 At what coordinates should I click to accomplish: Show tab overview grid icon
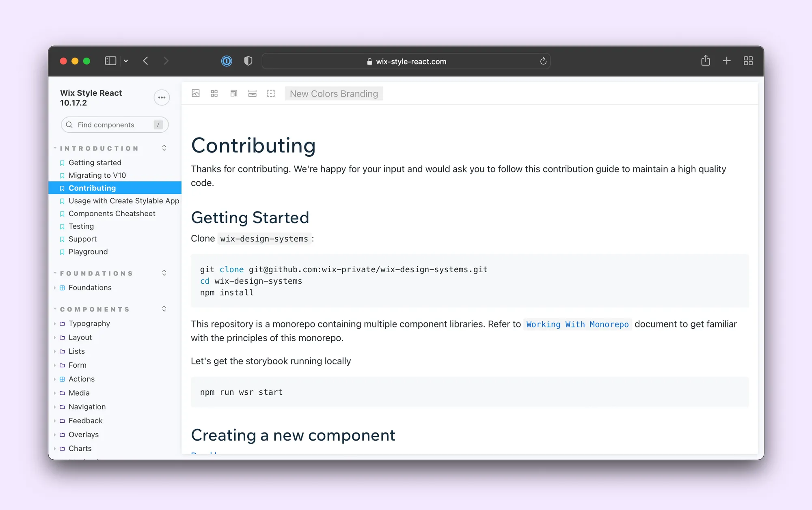(x=748, y=61)
